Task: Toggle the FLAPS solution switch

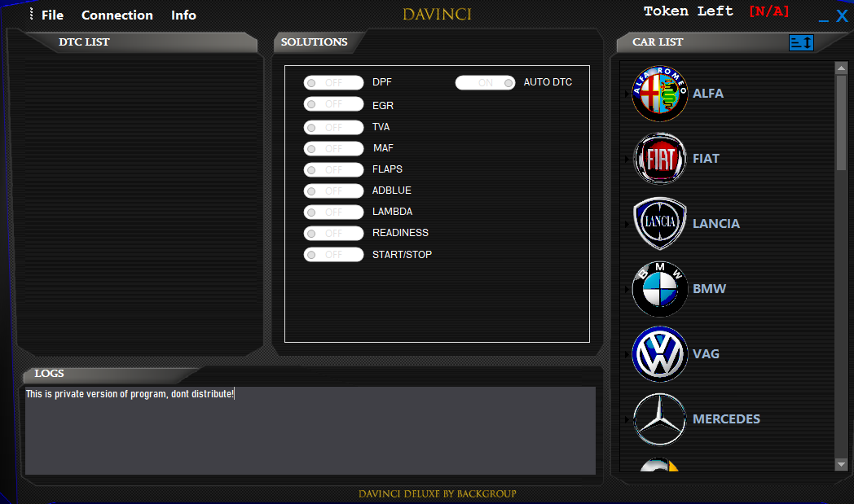Action: (x=333, y=170)
